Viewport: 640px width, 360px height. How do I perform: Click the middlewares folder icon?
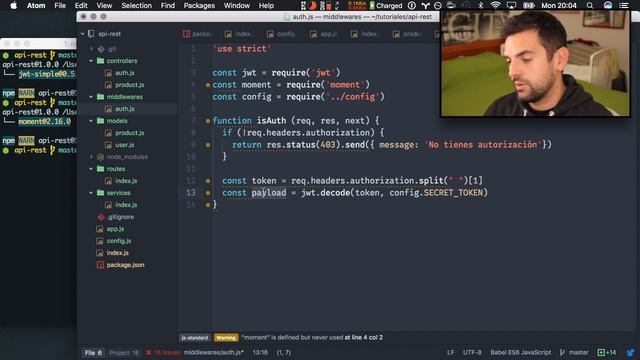pos(100,97)
